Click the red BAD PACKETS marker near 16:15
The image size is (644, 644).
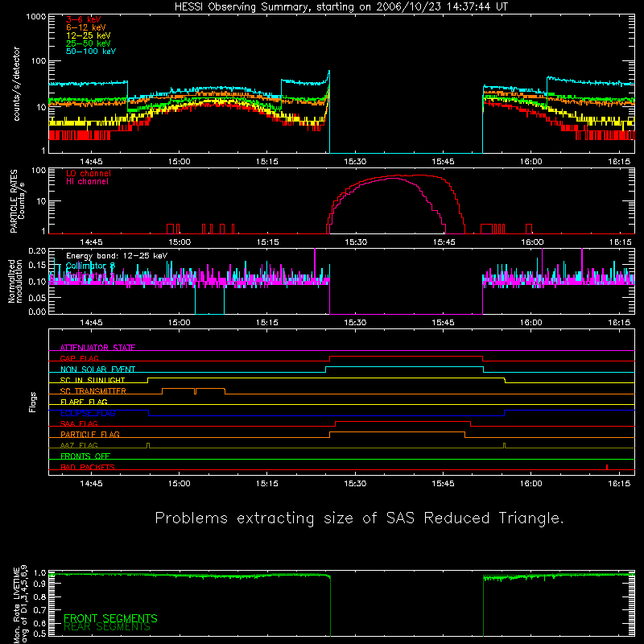[607, 467]
